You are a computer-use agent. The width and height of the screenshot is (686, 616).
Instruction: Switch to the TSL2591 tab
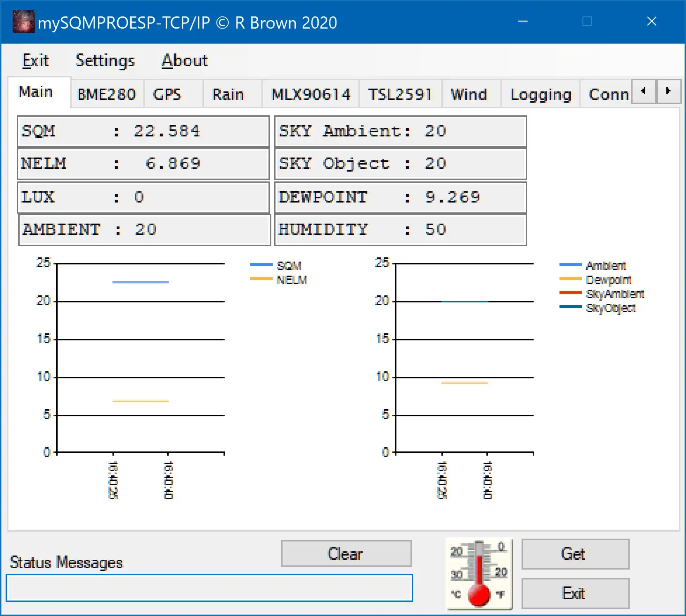click(x=400, y=94)
